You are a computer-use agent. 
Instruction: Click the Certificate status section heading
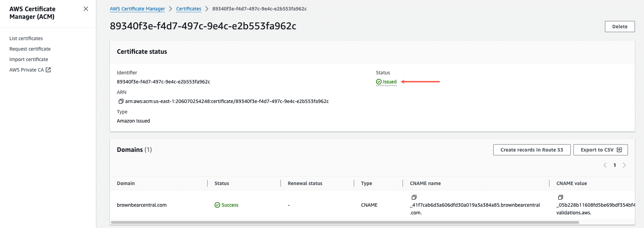click(x=142, y=52)
